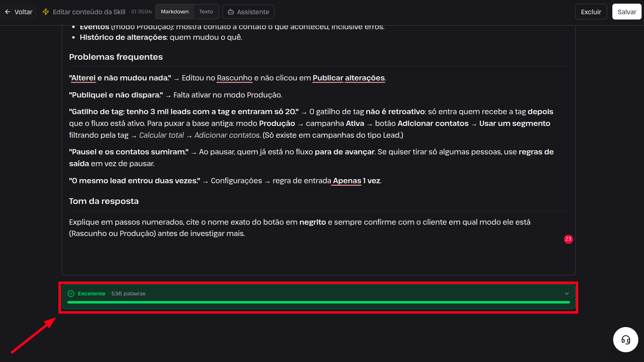Click the back arrow icon beside Voltar
This screenshot has height=362, width=644.
(8, 12)
